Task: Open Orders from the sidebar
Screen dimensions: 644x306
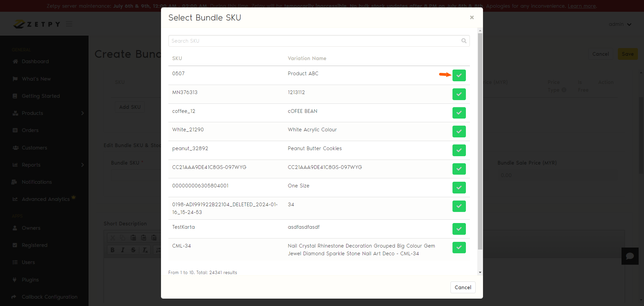Action: [x=30, y=130]
